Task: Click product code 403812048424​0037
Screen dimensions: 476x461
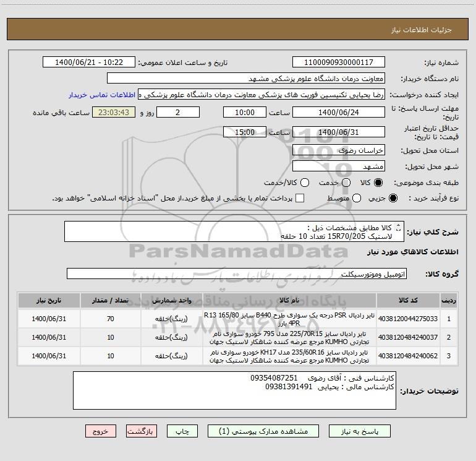Action: click(x=408, y=337)
